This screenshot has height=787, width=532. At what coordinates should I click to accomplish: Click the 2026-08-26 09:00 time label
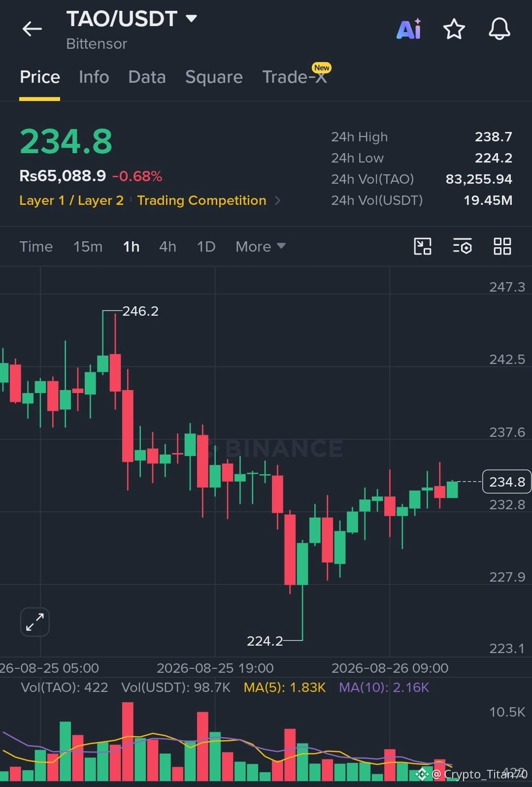[390, 668]
